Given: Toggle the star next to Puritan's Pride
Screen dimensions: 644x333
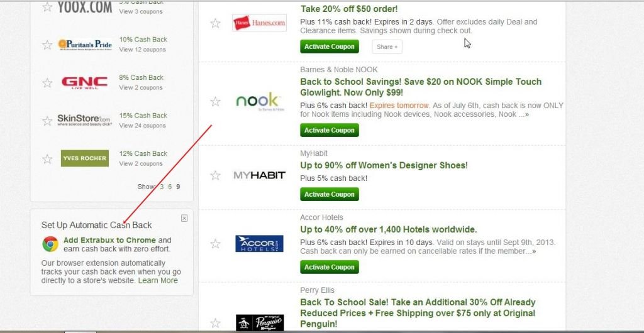Looking at the screenshot, I should pos(47,45).
